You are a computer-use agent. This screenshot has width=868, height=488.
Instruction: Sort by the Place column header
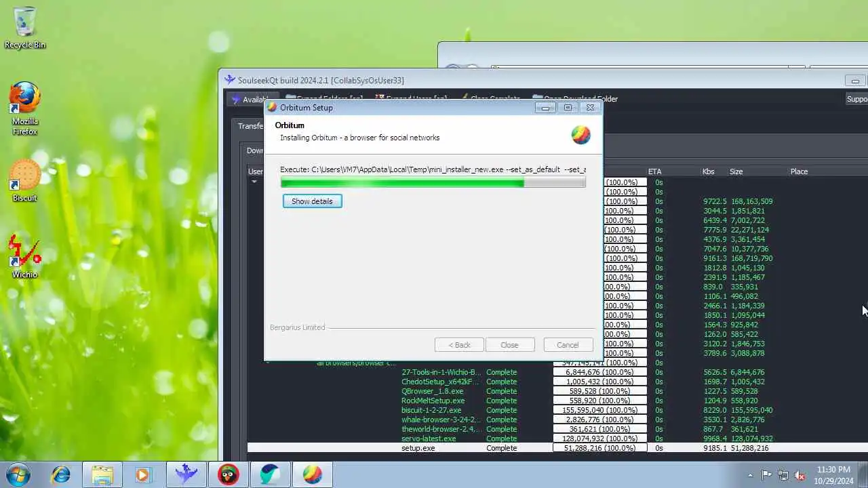pos(799,171)
